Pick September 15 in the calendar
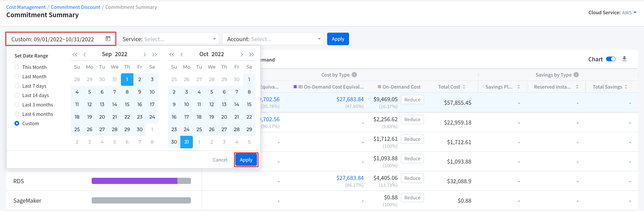The height and width of the screenshot is (211, 644). coord(127,104)
